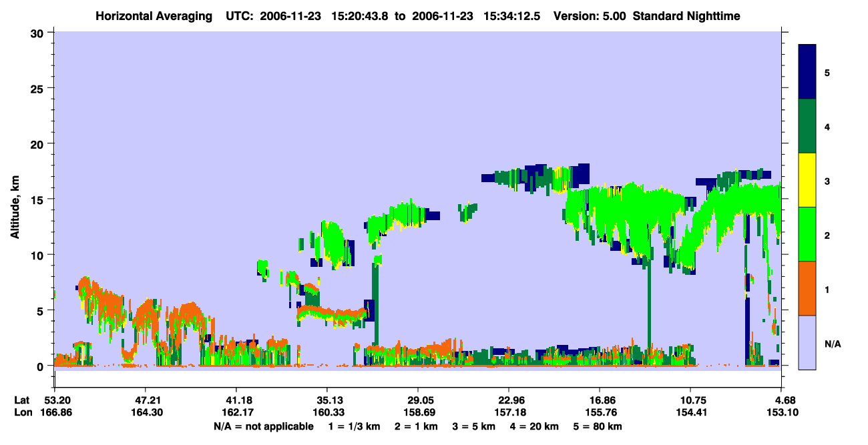
Task: Click the longitude value 164.30
Action: pyautogui.click(x=145, y=413)
